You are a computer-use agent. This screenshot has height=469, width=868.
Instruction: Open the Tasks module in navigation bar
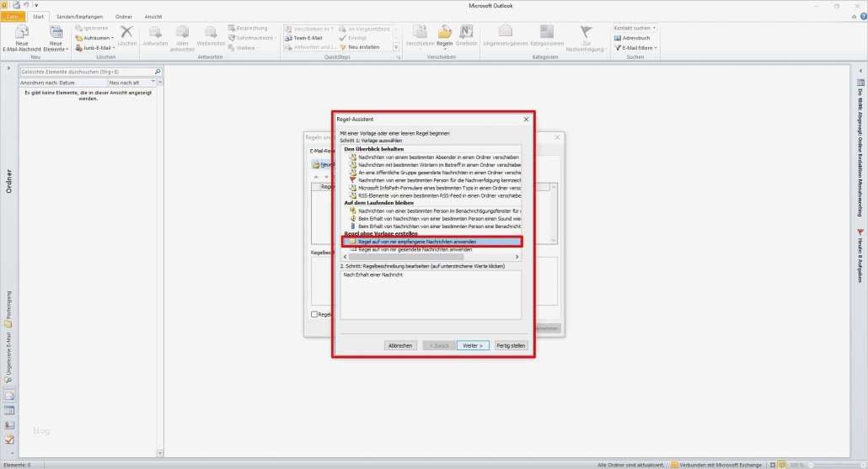pos(9,440)
